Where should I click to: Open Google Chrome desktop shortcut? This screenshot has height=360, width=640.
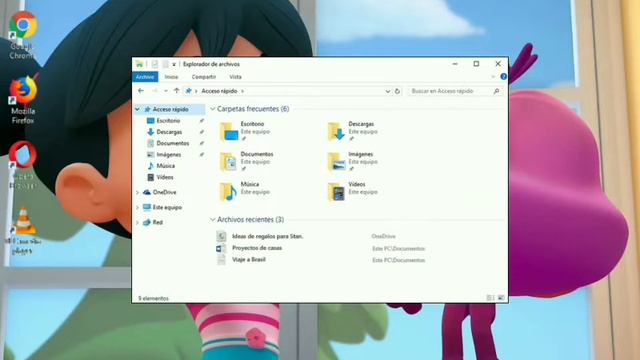[x=23, y=35]
